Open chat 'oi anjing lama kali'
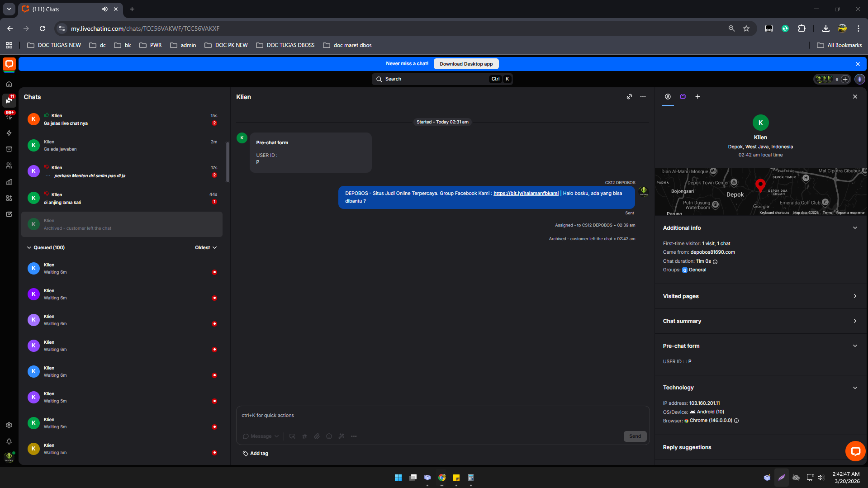The image size is (868, 488). pyautogui.click(x=122, y=198)
